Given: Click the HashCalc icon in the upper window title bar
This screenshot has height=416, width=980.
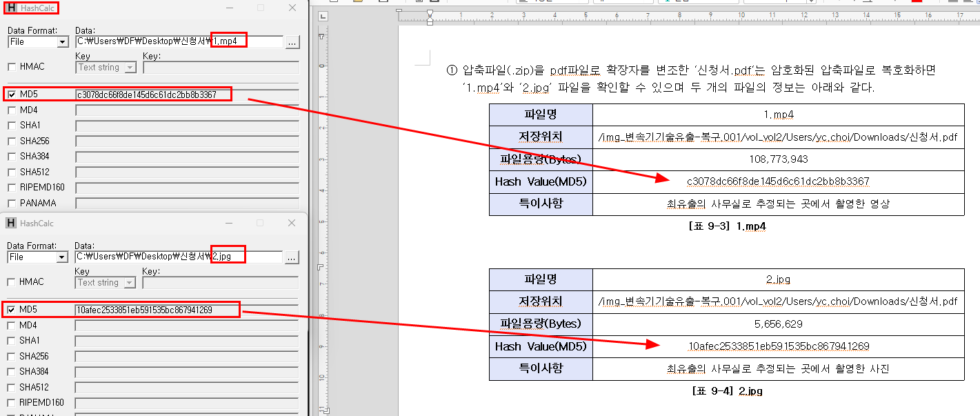Looking at the screenshot, I should click(12, 8).
